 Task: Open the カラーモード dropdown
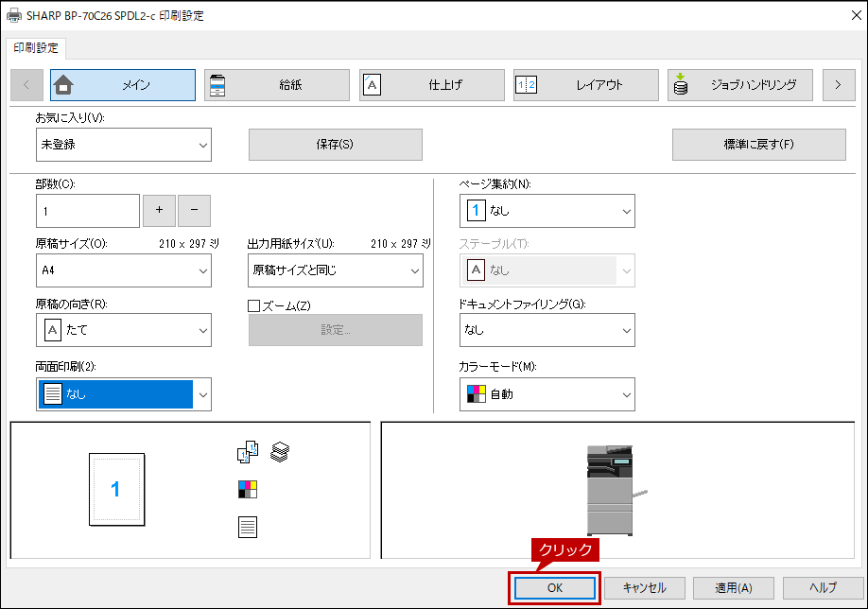547,394
